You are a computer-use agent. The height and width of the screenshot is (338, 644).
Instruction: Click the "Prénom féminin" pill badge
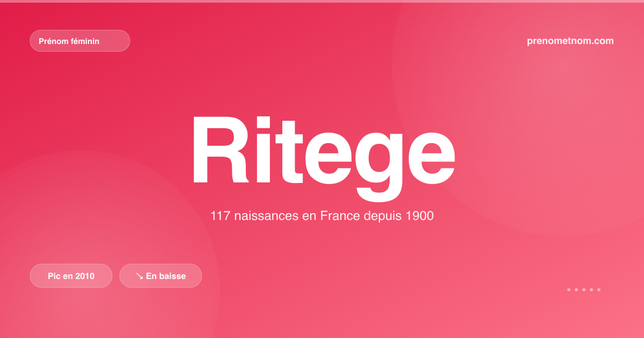[80, 41]
